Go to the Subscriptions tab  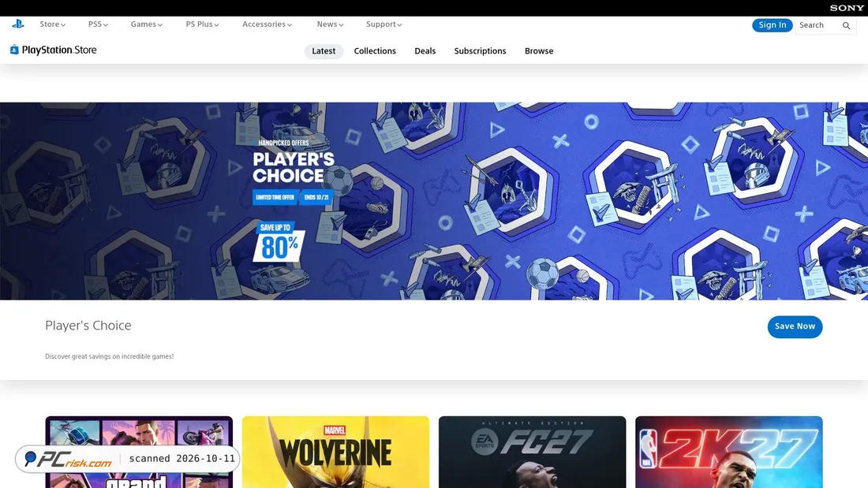click(x=480, y=51)
